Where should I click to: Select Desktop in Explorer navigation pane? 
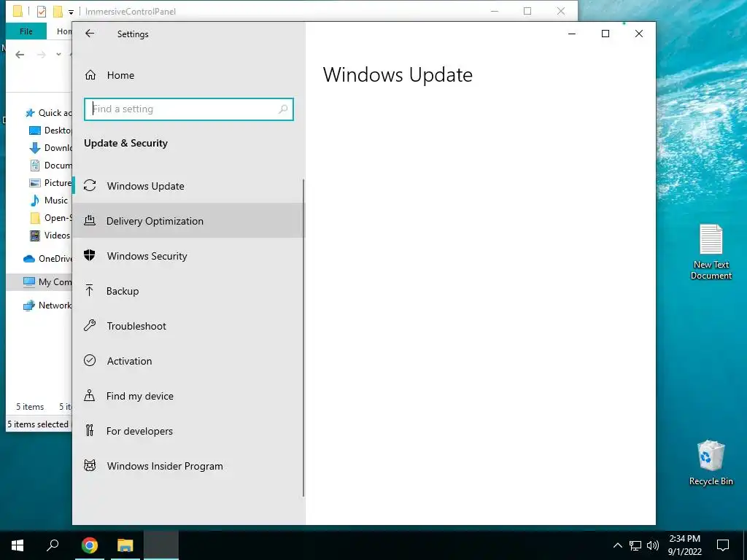click(x=50, y=130)
